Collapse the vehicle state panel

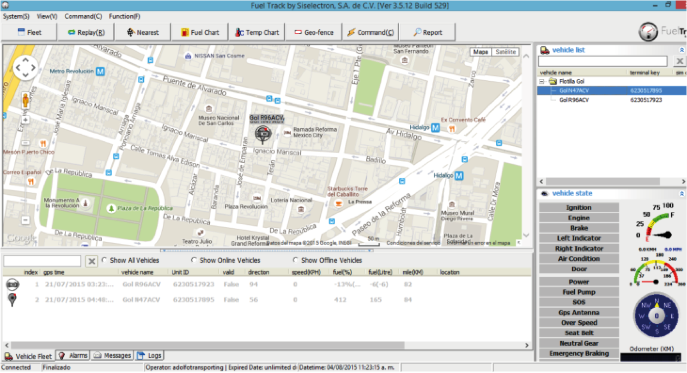pos(681,193)
